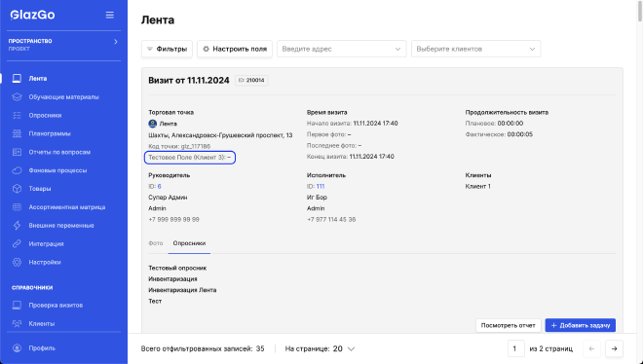Screen dimensions: 643x364
Task: Switch to the Фото tab
Action: click(x=156, y=243)
